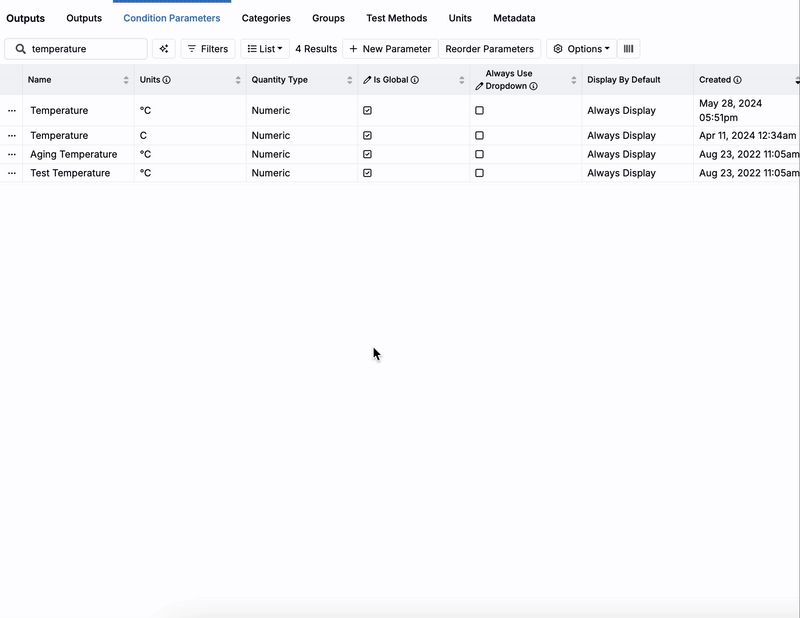
Task: Open the Filters button
Action: (208, 49)
